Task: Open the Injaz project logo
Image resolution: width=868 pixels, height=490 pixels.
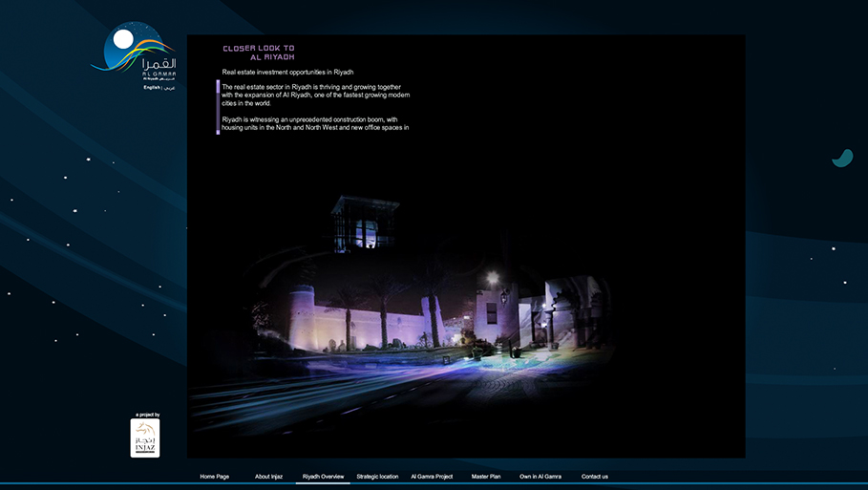Action: pos(145,437)
